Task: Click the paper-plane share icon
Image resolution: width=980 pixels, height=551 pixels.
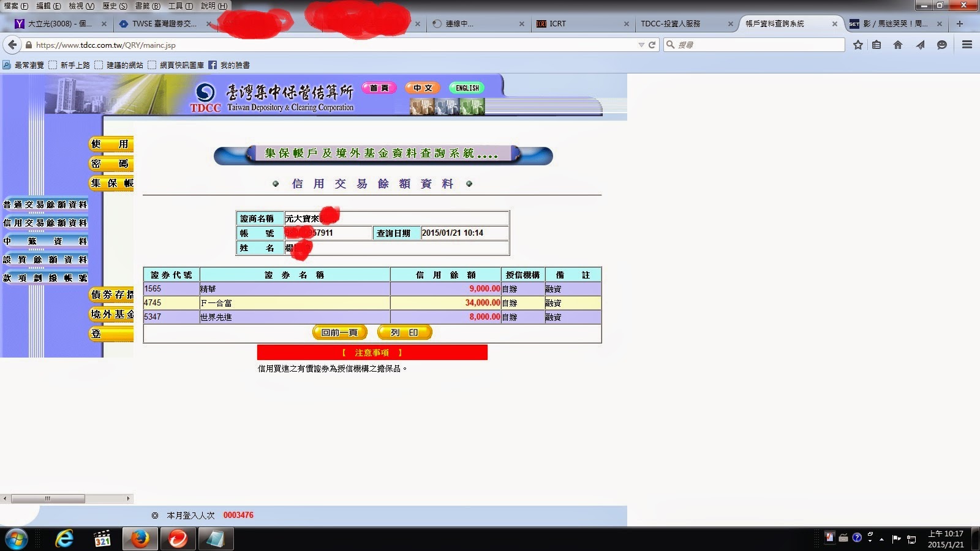Action: click(920, 45)
